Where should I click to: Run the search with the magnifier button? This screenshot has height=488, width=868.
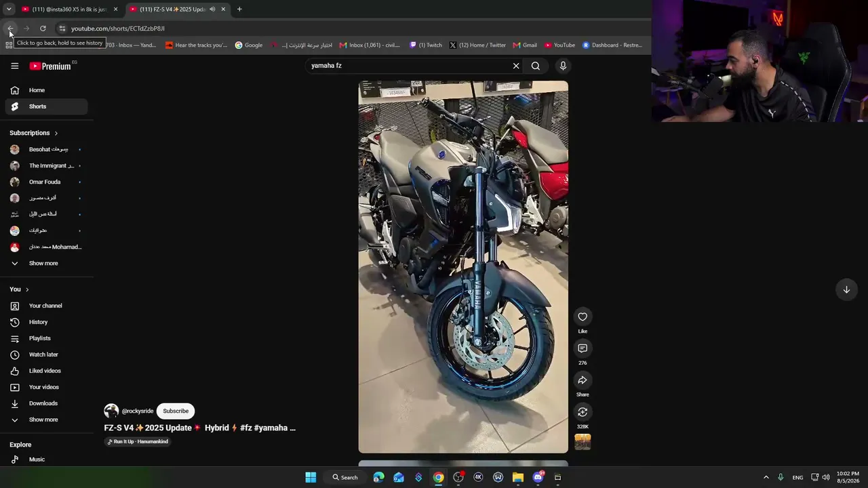point(536,66)
